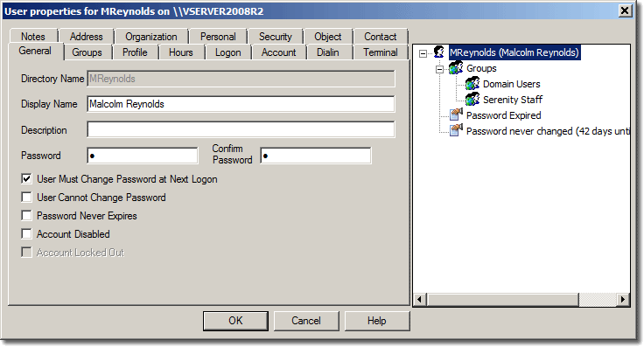Viewport: 644px width, 347px height.
Task: Select the General tab
Action: click(x=35, y=52)
